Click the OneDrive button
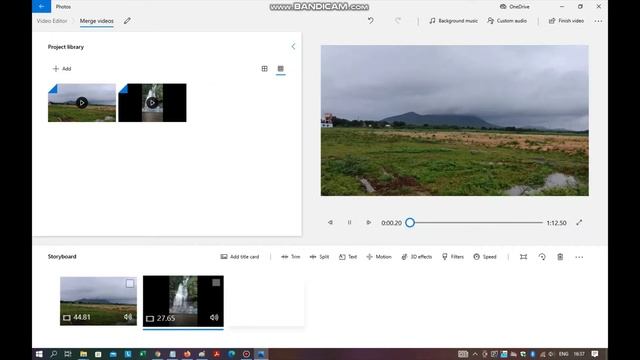 click(x=515, y=7)
